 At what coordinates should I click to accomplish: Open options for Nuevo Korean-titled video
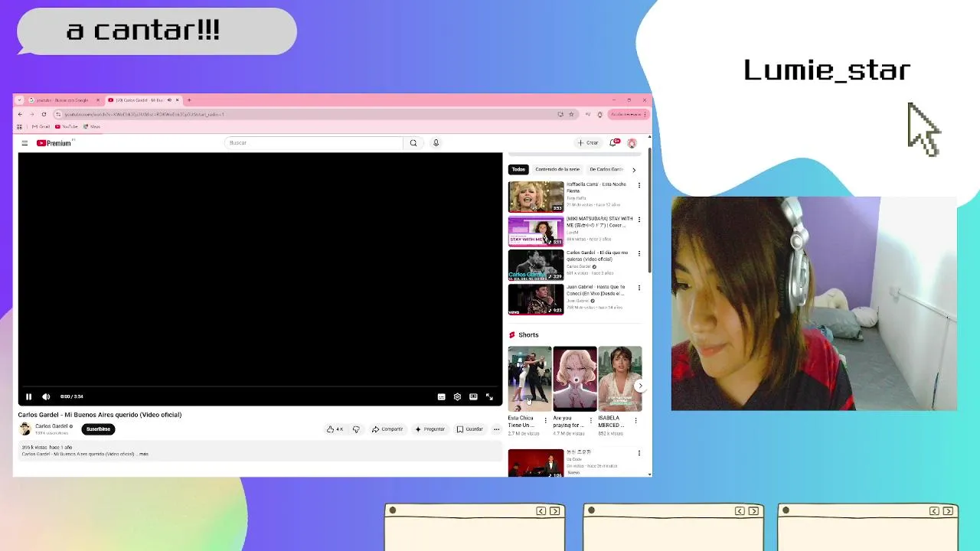639,453
